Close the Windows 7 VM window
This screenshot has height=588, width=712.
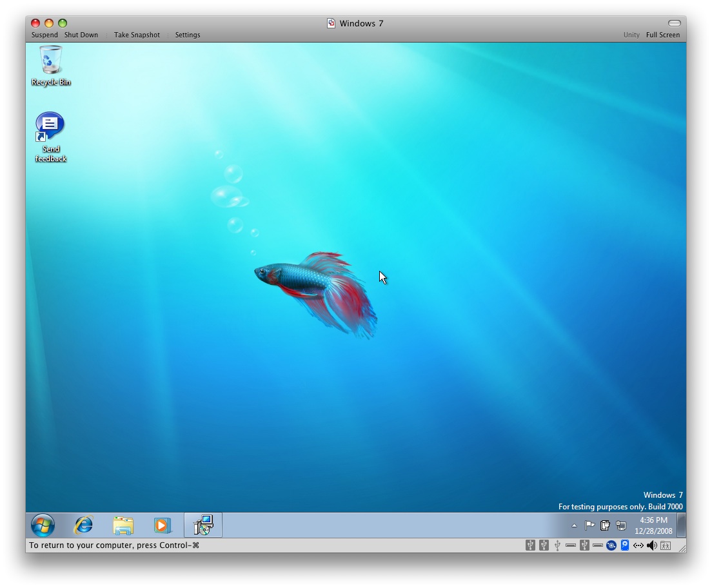click(x=35, y=23)
